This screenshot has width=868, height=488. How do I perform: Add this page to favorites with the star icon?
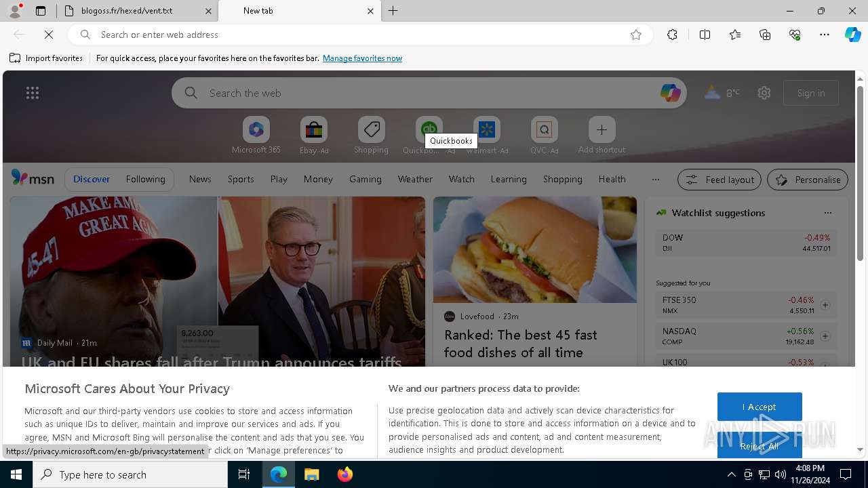coord(636,35)
